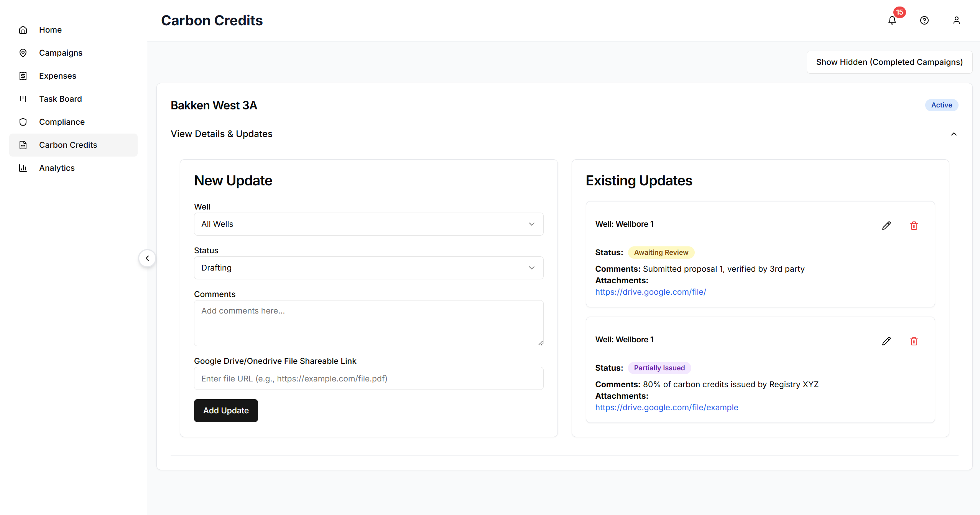Navigate to Compliance in sidebar

(x=62, y=122)
